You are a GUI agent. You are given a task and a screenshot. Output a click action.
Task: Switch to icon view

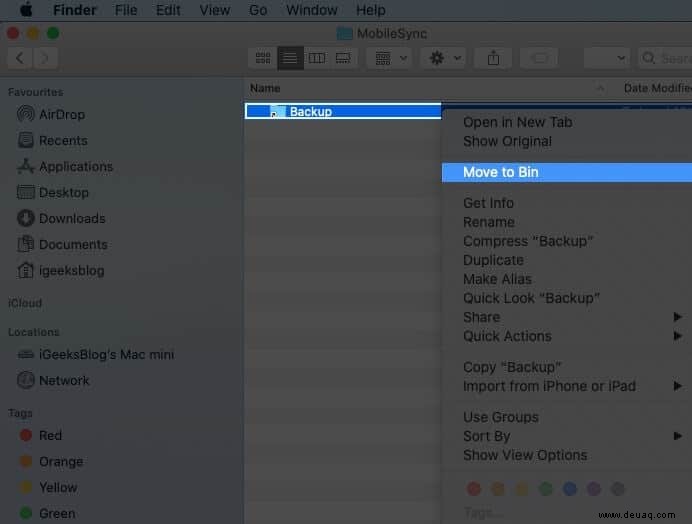263,58
